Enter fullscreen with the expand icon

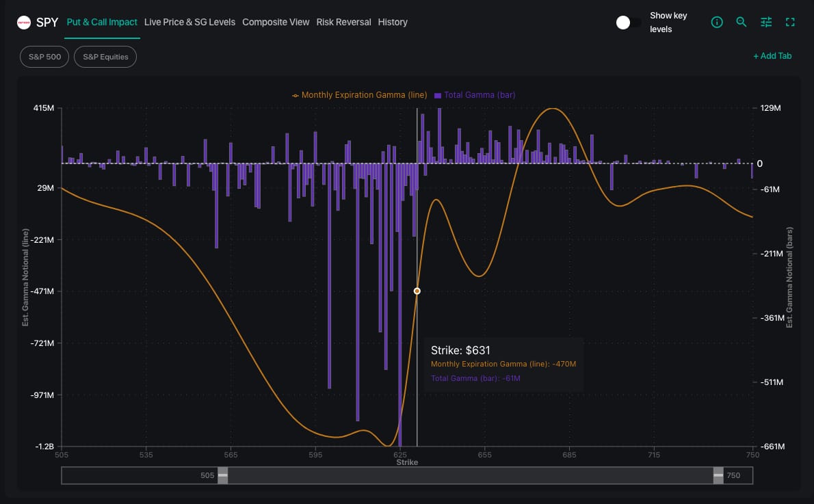(x=790, y=22)
